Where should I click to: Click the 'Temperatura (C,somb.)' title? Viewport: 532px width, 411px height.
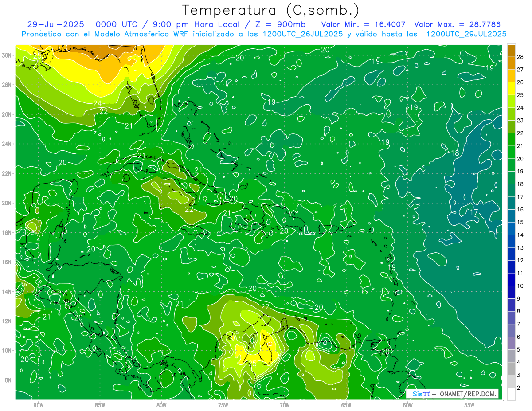271,10
